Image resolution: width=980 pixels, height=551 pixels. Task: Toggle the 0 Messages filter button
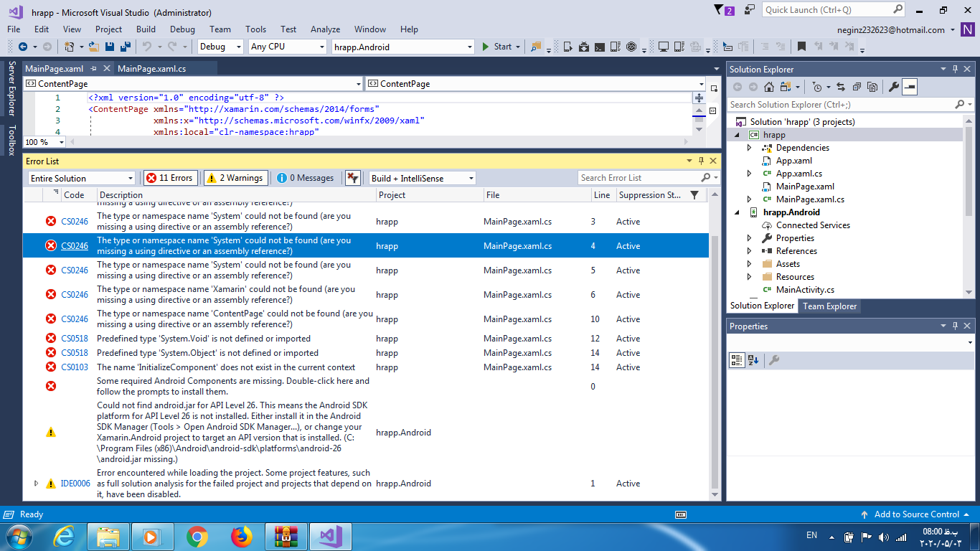306,178
